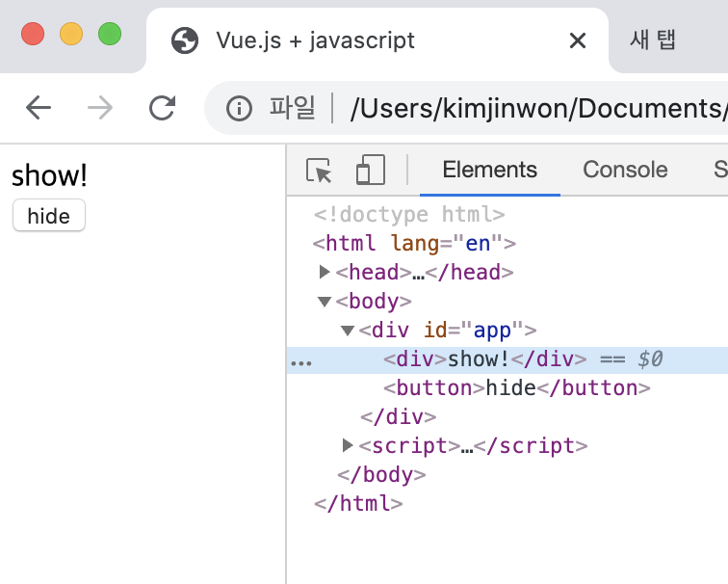728x584 pixels.
Task: Click the globe favicon on Vue.js tab
Action: [x=185, y=40]
